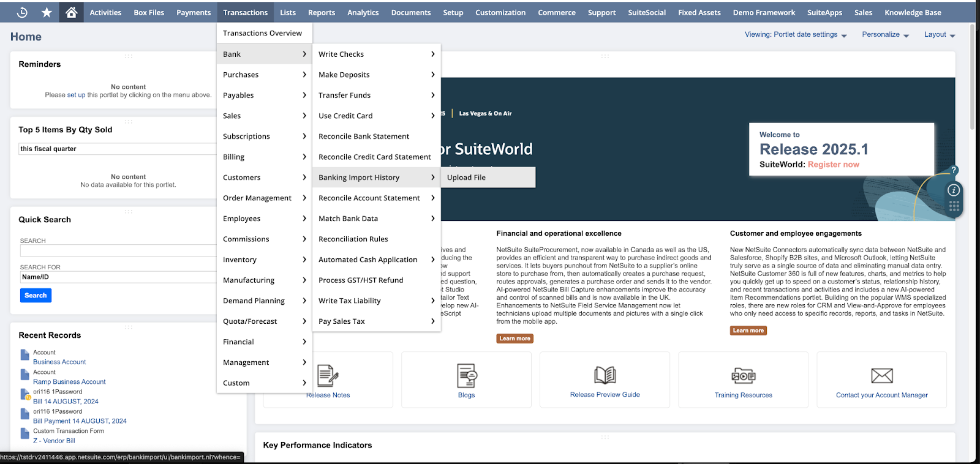Expand the Transfer Funds submenu
Image resolution: width=980 pixels, height=464 pixels.
377,95
